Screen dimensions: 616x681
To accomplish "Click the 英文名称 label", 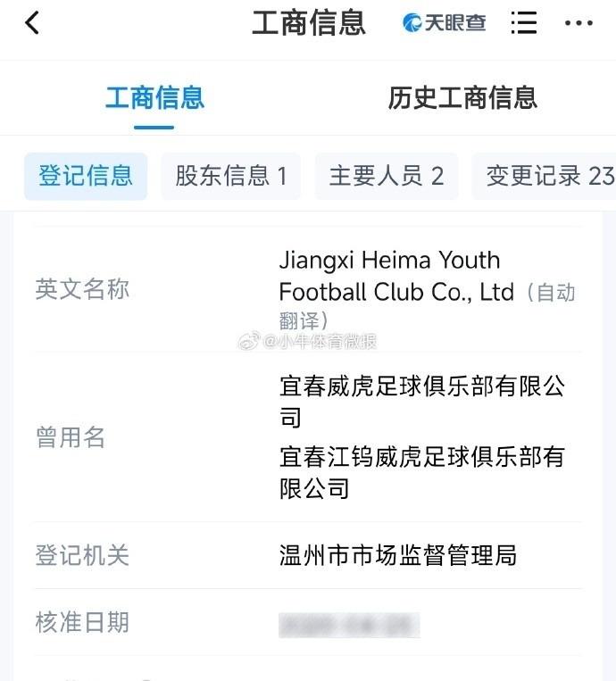I will tap(82, 289).
